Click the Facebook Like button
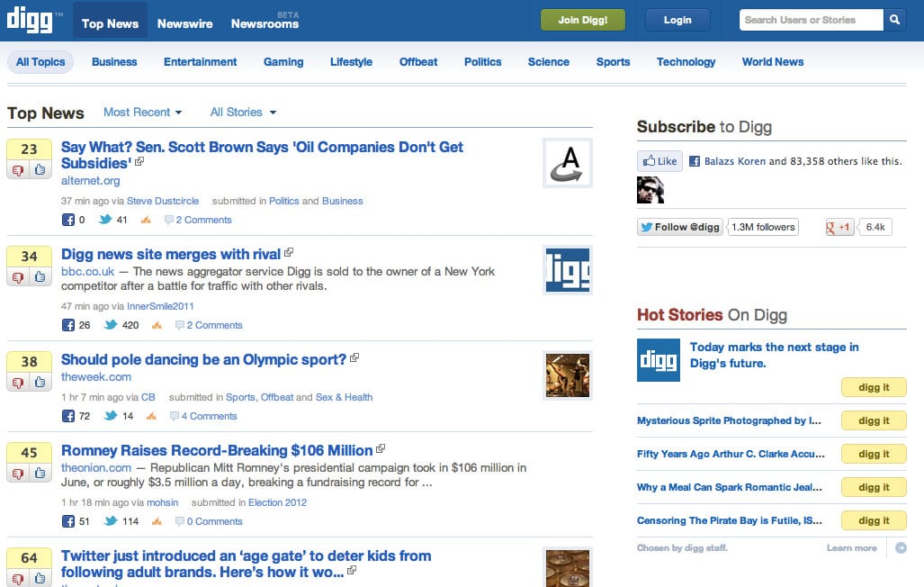The height and width of the screenshot is (587, 924). point(660,161)
